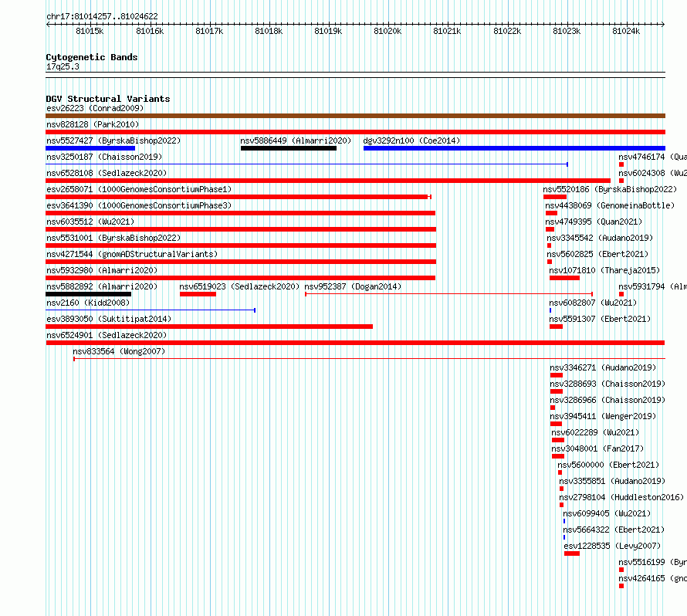Open esv3893050 (Suktitipat2014) label
Screen dimensions: 687x616
(x=109, y=319)
